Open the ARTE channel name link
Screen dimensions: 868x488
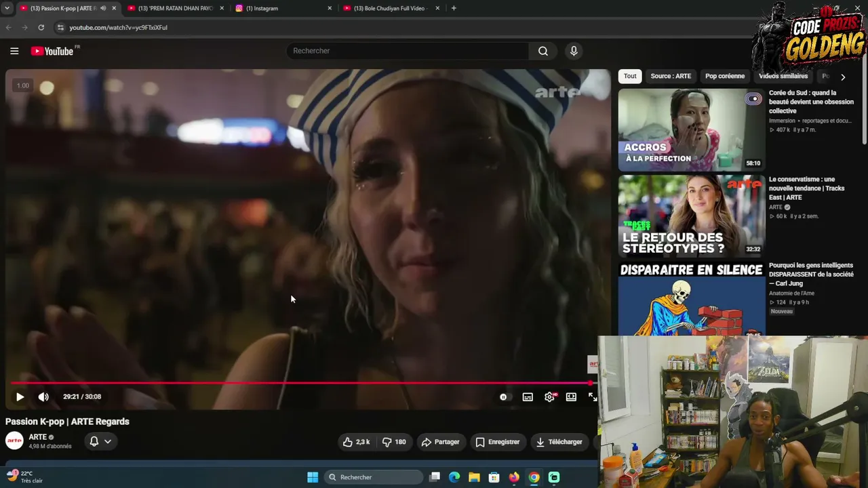[x=38, y=437]
